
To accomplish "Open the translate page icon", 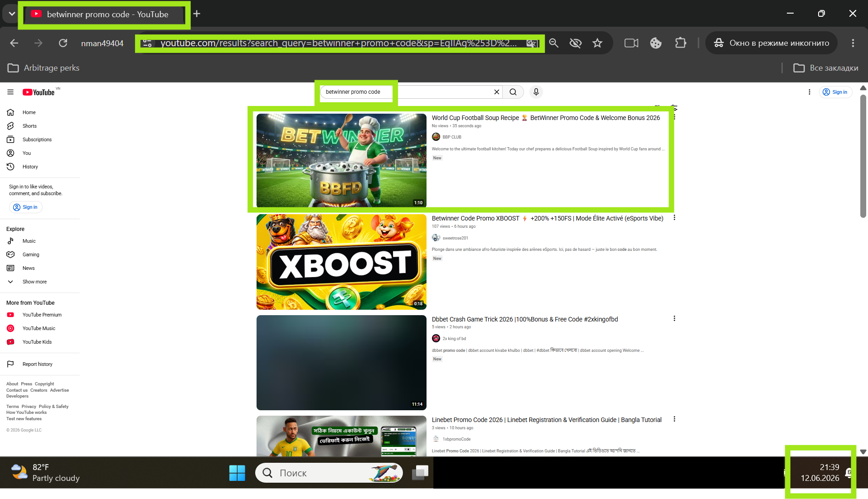I will [x=532, y=43].
